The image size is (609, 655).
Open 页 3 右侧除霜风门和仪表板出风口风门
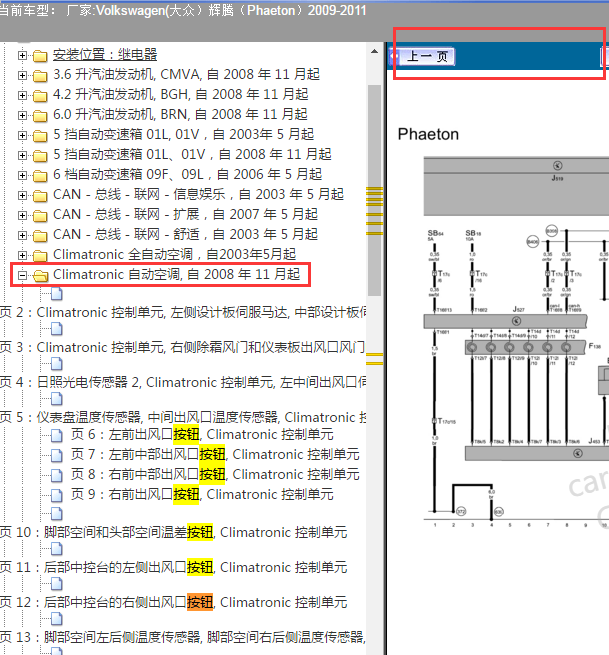(184, 348)
